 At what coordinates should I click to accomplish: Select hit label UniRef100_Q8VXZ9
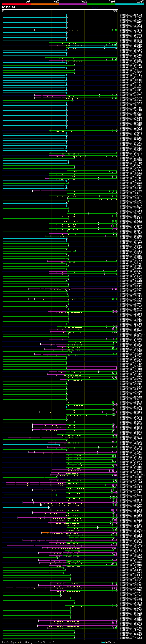[x=131, y=359]
